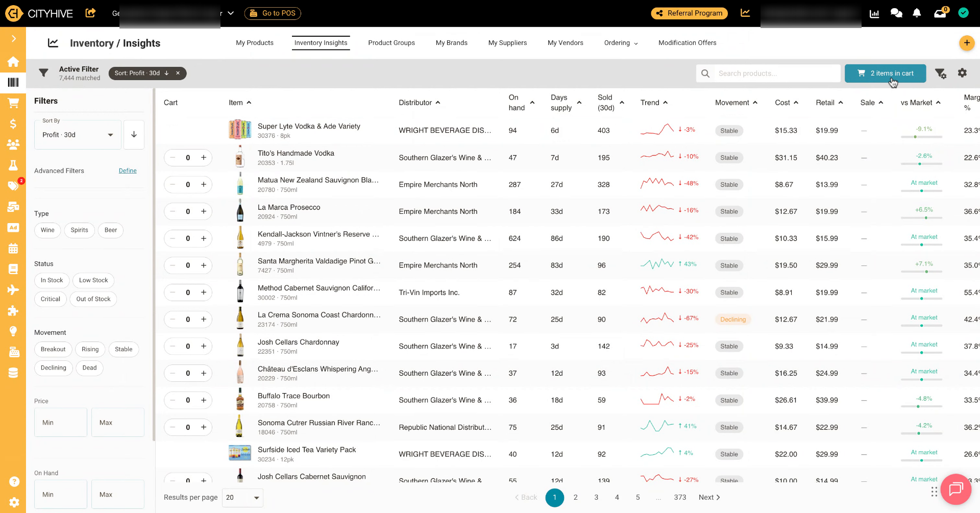Open the chat messages icon in top bar

coord(896,13)
